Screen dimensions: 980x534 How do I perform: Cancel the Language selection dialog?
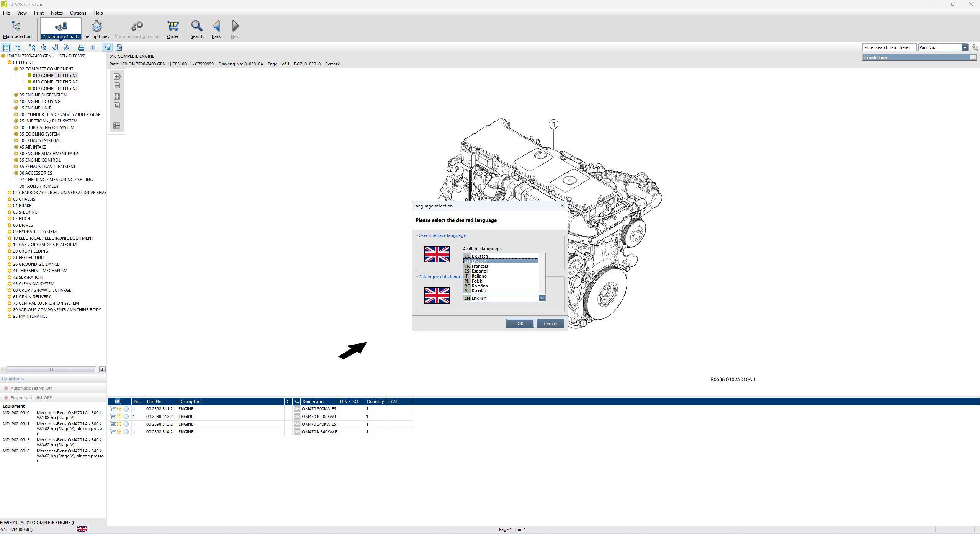click(550, 323)
